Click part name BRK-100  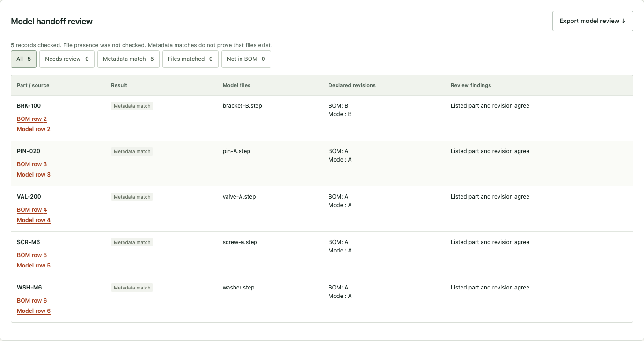pyautogui.click(x=29, y=106)
